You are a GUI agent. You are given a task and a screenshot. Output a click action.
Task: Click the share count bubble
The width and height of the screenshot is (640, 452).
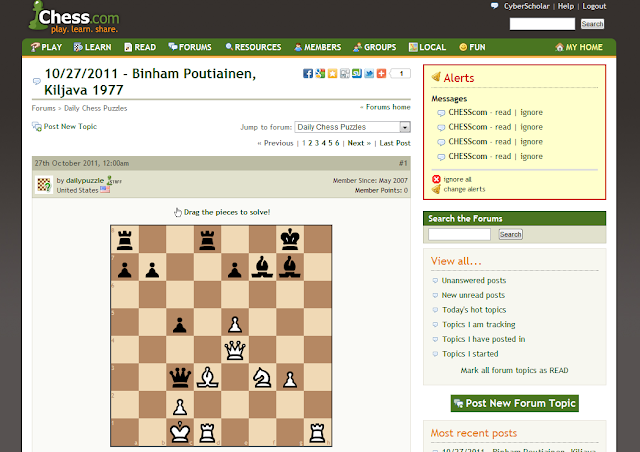(400, 73)
